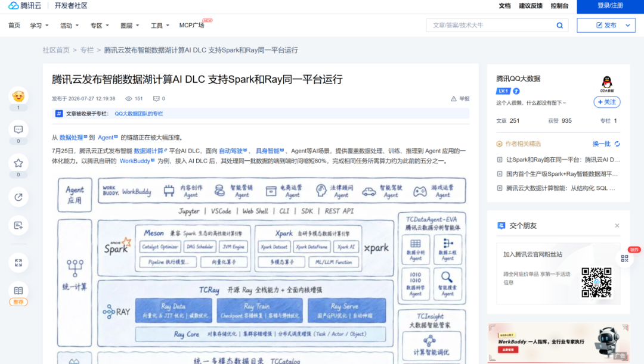The width and height of the screenshot is (644, 364).
Task: Click the author QQ penguin avatar
Action: (606, 84)
